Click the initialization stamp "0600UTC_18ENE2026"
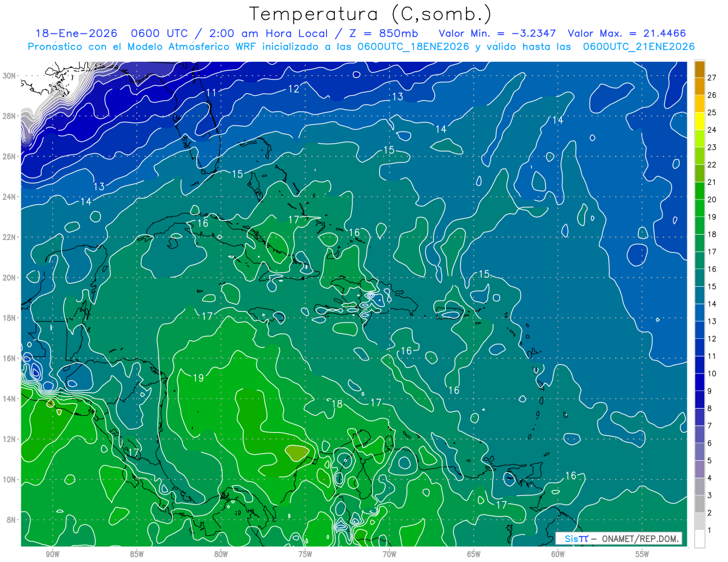 [413, 47]
